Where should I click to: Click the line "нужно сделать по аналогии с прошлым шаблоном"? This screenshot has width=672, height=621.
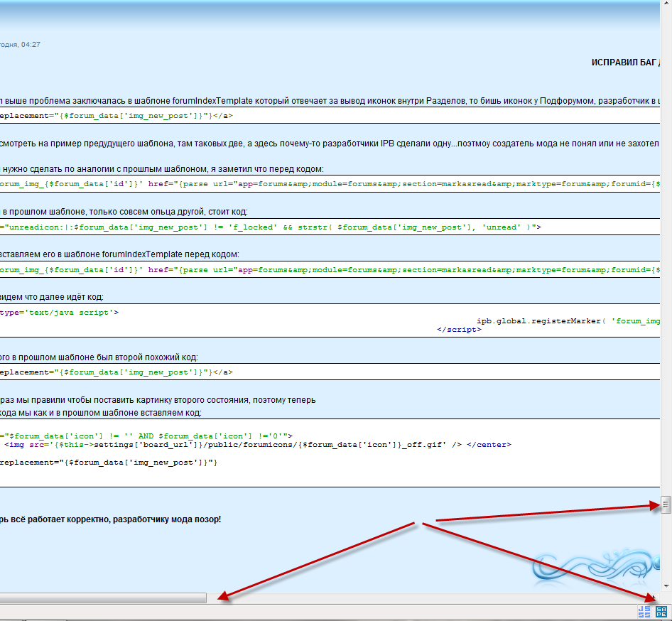[163, 169]
